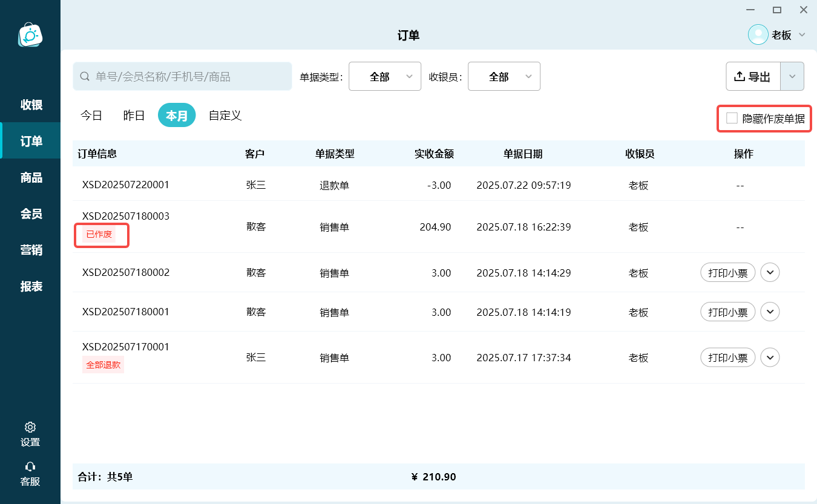The width and height of the screenshot is (817, 504).
Task: Click the export upload icon
Action: click(x=739, y=76)
